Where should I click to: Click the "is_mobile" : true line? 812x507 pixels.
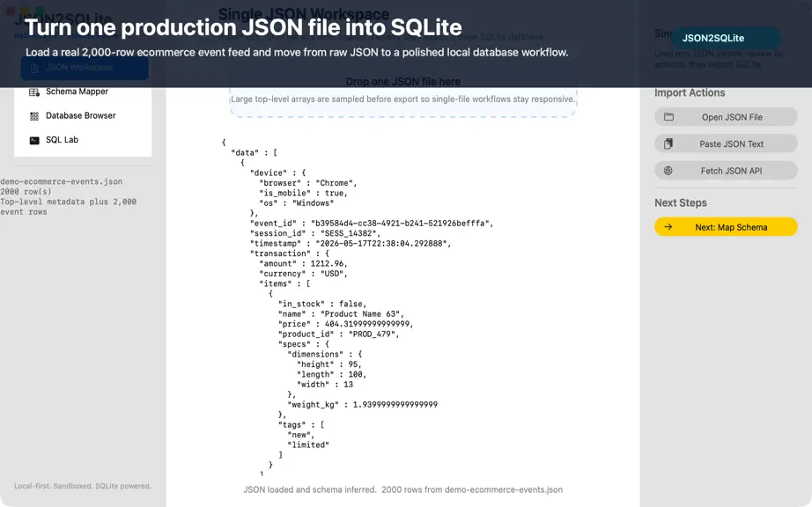coord(303,193)
